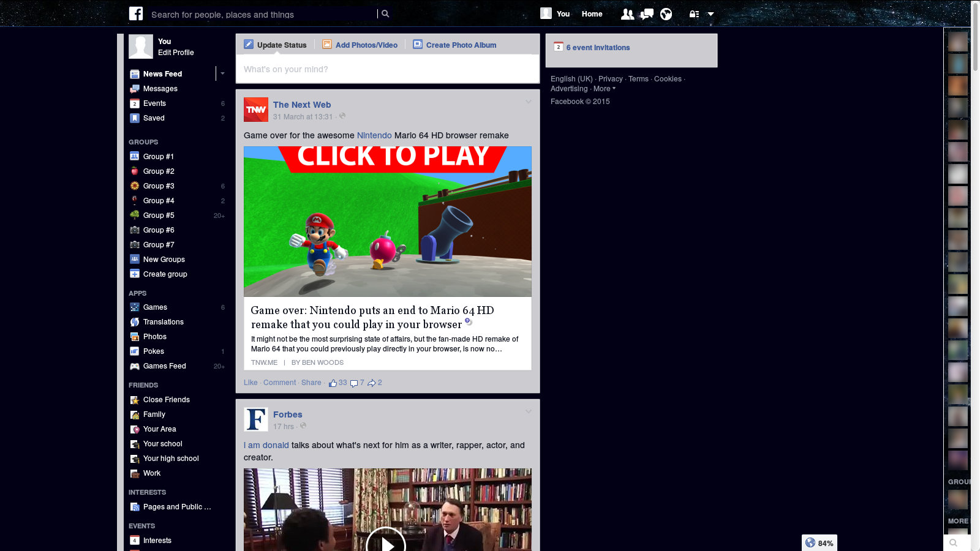Click Comment under the Mario post

coord(279,383)
